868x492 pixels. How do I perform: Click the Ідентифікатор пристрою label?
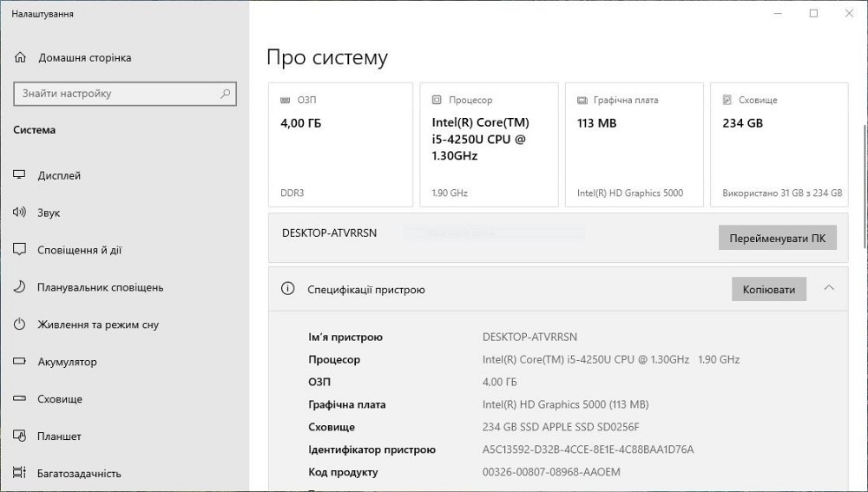[x=372, y=449]
